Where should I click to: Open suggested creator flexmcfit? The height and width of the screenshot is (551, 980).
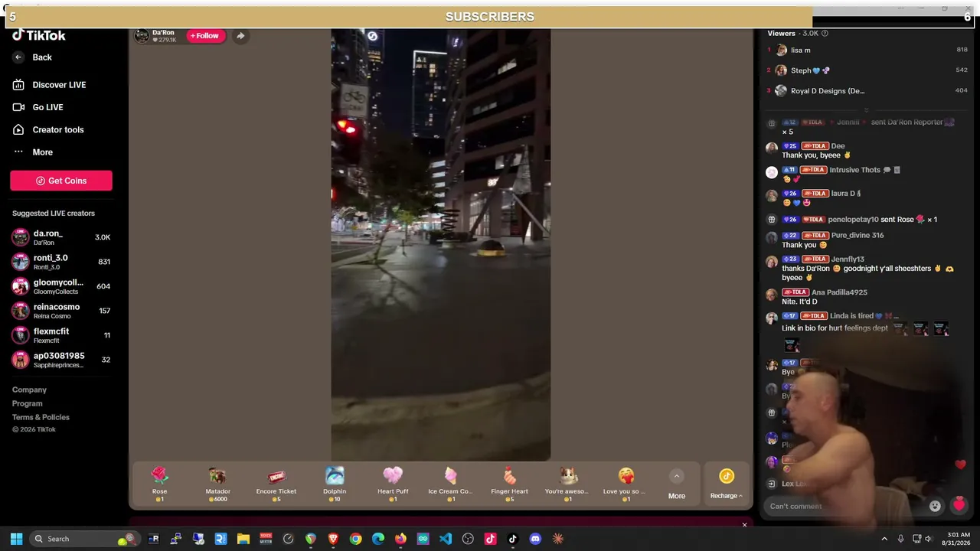point(61,335)
